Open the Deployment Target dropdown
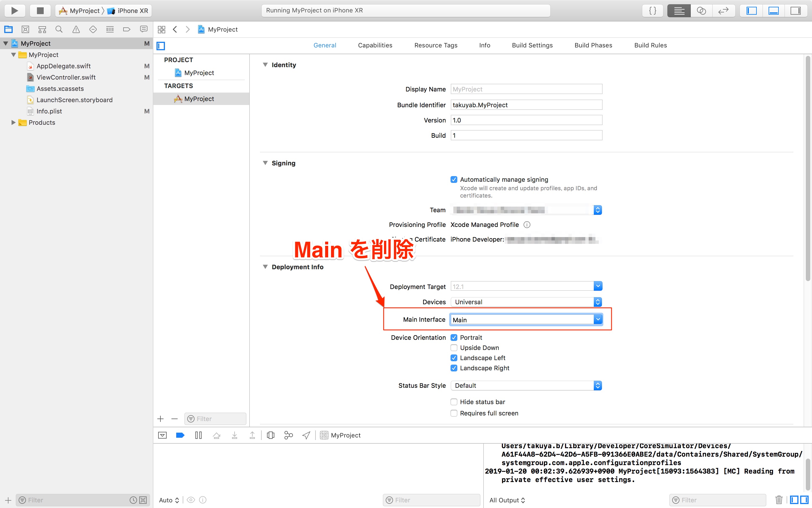Image resolution: width=812 pixels, height=508 pixels. pos(598,286)
